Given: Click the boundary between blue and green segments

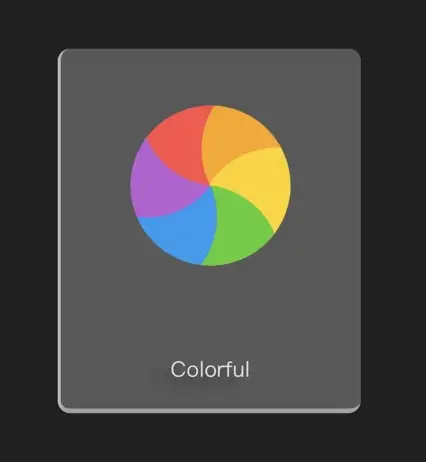Looking at the screenshot, I should [214, 227].
